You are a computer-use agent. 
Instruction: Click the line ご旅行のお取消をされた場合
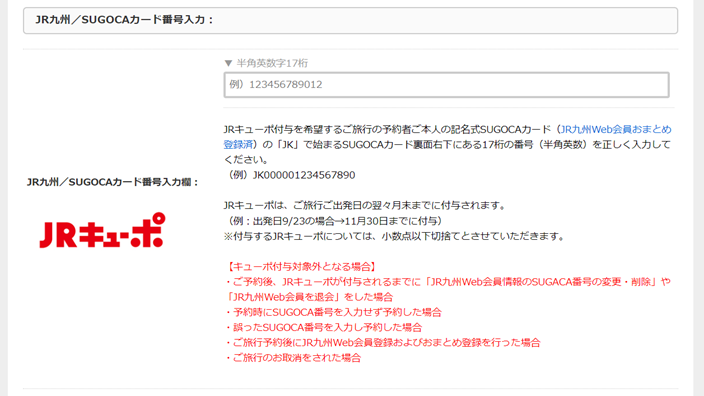coord(293,358)
